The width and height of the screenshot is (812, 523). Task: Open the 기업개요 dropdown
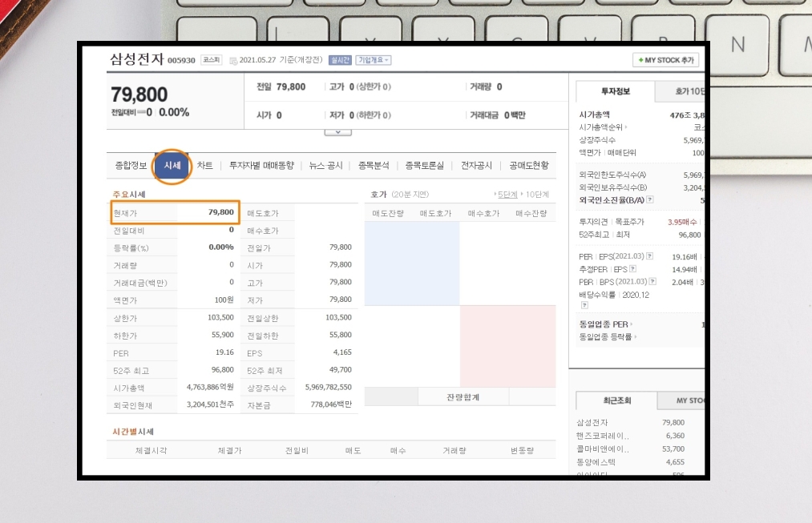click(x=373, y=60)
